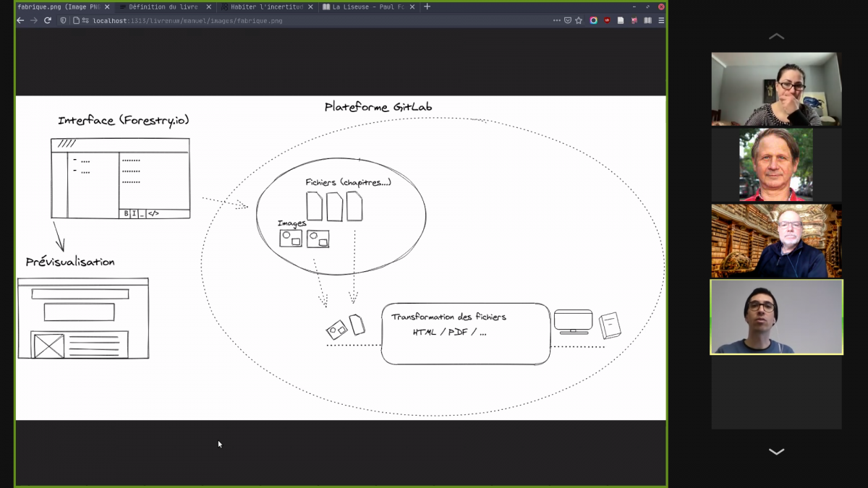Toggle reader view book icon
This screenshot has height=488, width=868.
pyautogui.click(x=647, y=21)
